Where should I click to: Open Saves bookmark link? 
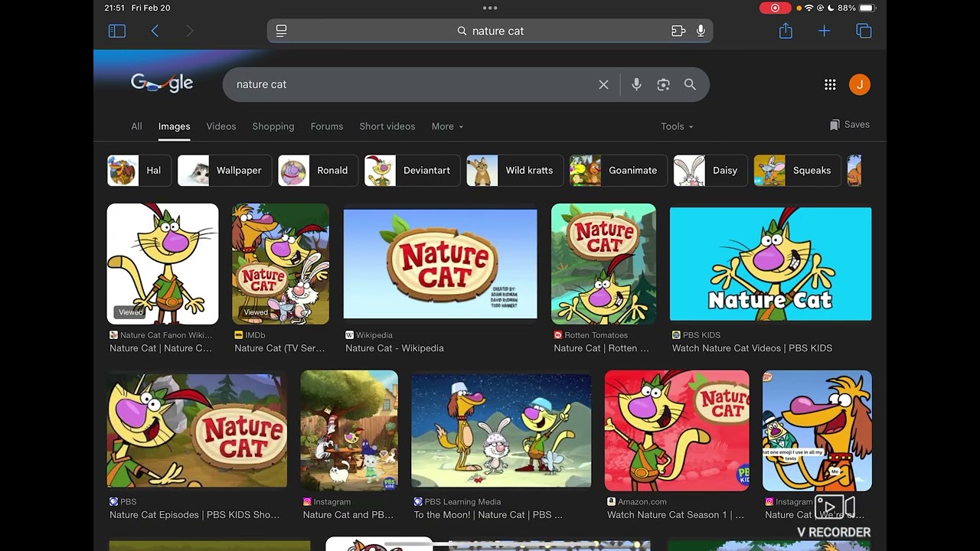pos(850,125)
